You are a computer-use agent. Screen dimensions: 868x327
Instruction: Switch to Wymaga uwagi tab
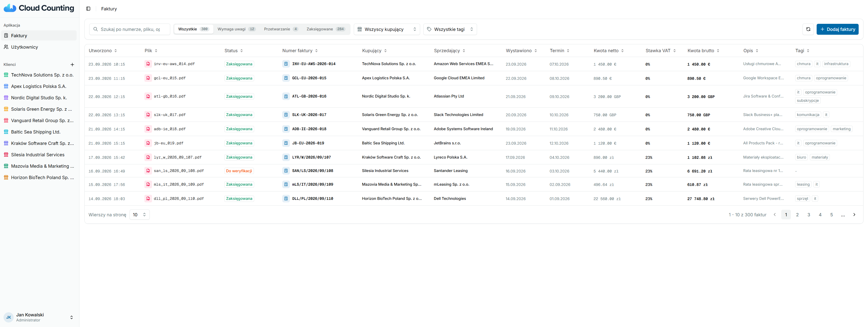[236, 29]
